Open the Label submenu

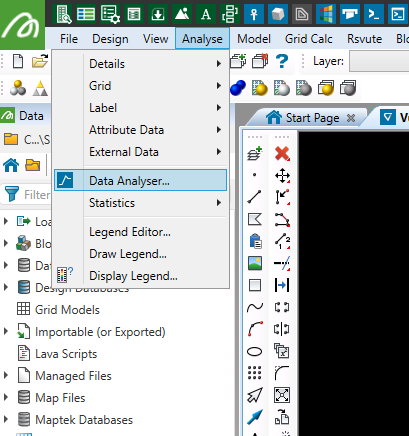pos(140,108)
